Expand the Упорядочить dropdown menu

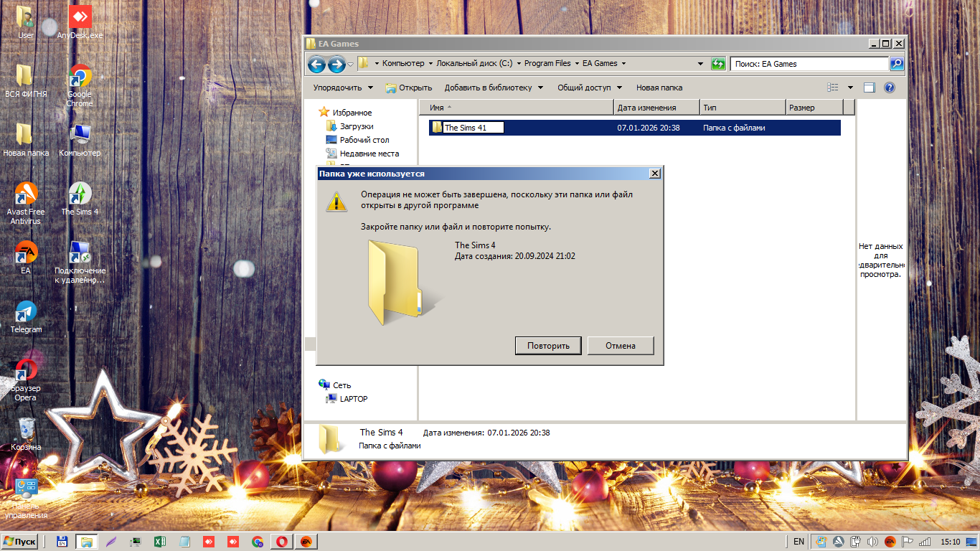343,88
